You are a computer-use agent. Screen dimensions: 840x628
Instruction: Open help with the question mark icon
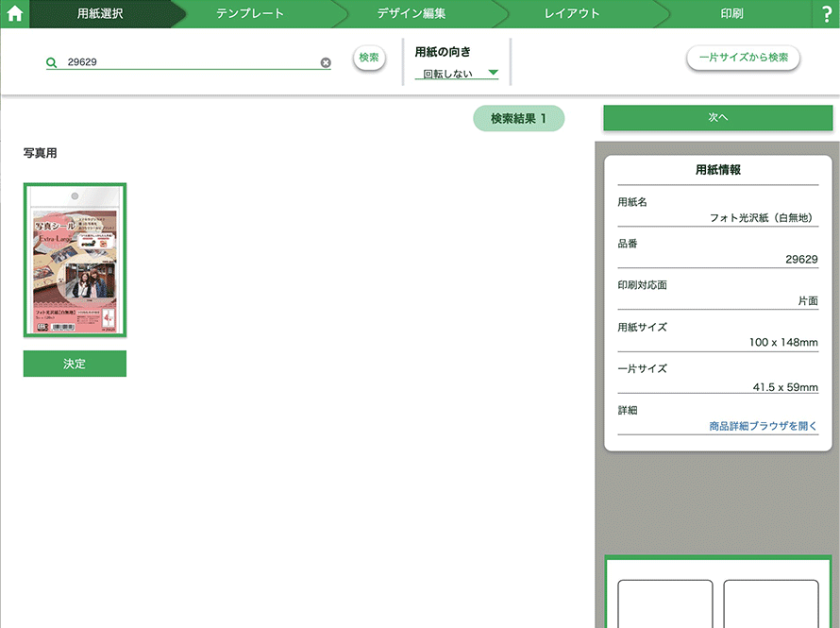826,14
